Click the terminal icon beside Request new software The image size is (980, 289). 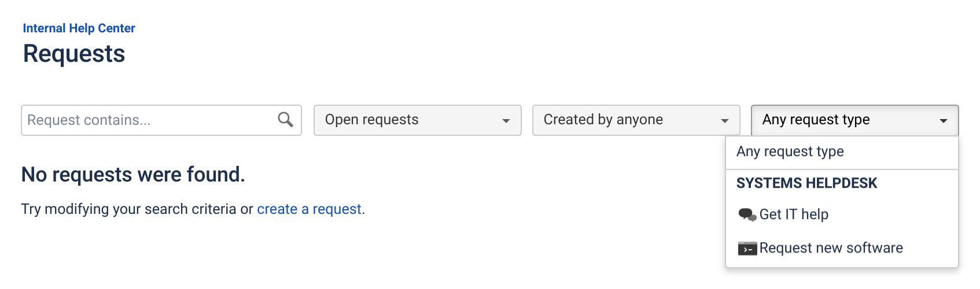(x=747, y=249)
